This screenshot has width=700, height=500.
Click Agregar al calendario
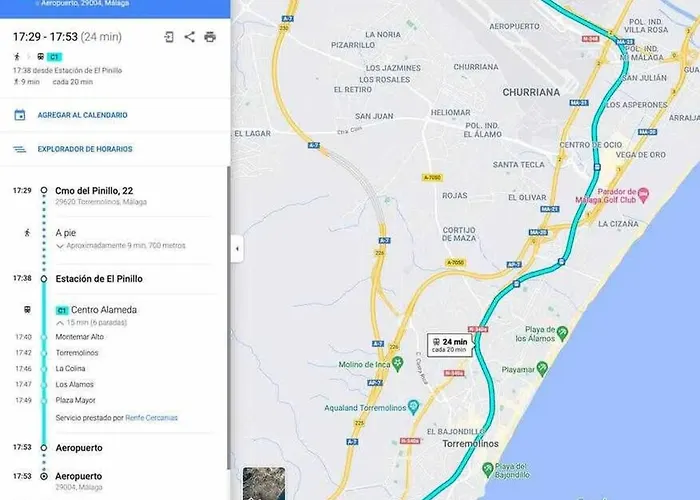(83, 115)
